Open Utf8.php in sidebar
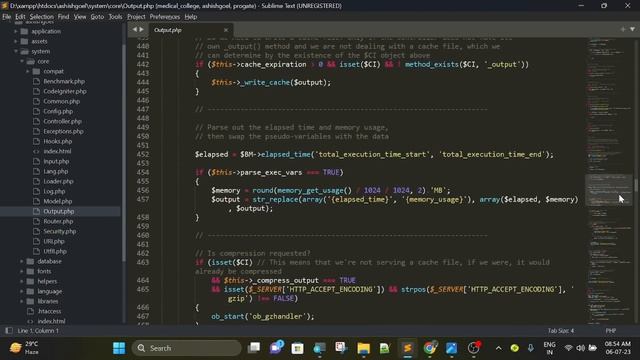 (55, 251)
